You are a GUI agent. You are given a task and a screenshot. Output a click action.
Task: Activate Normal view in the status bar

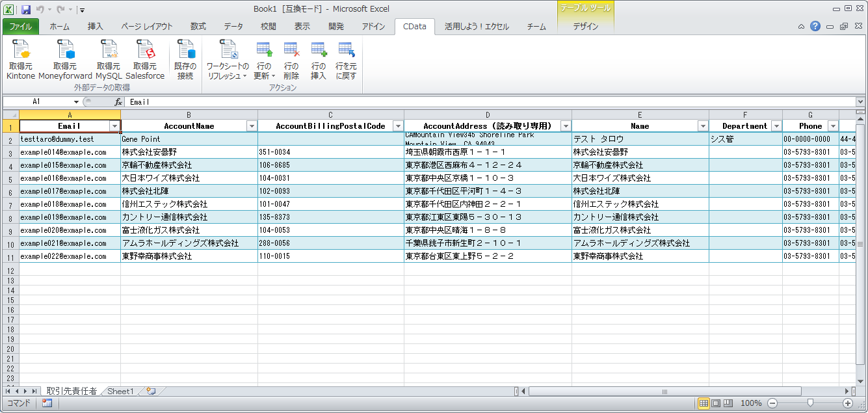703,403
